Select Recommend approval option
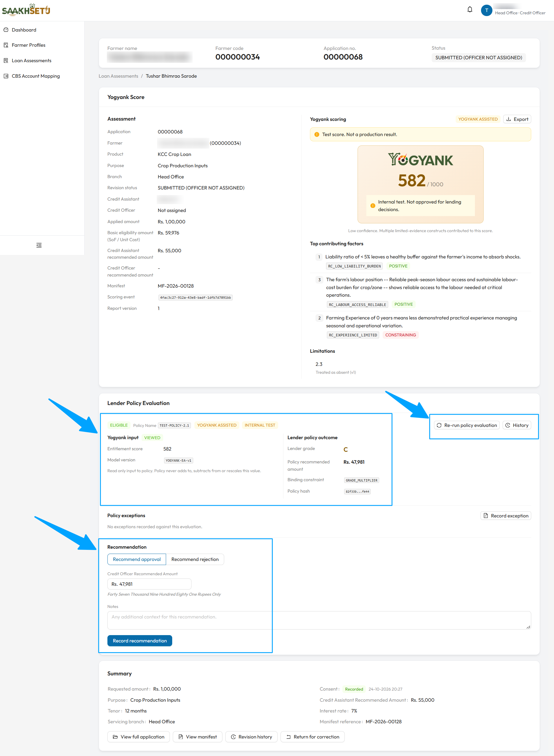 [x=137, y=559]
